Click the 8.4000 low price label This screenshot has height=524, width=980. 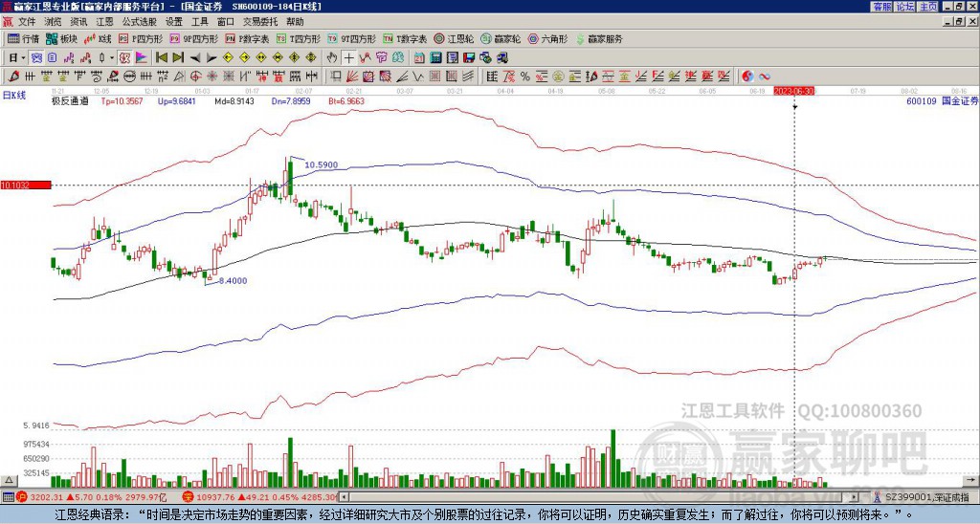pos(233,280)
